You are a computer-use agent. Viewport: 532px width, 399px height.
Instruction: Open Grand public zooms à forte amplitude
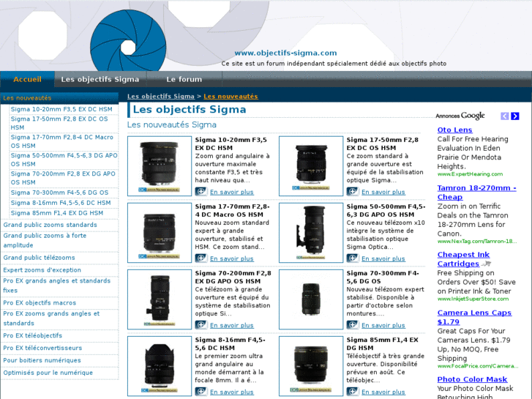[45, 240]
